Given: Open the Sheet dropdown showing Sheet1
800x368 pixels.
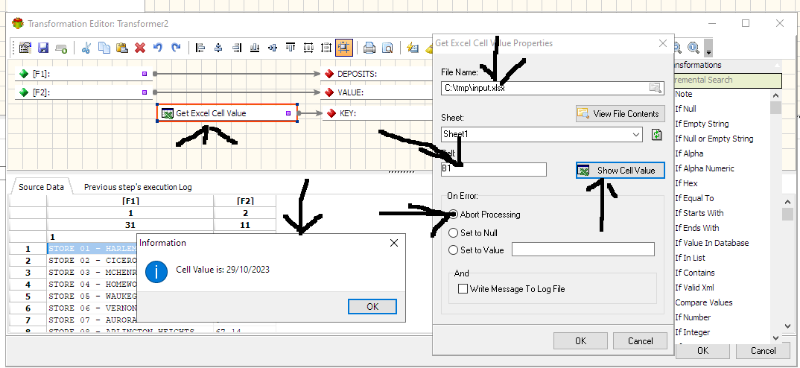Looking at the screenshot, I should [542, 134].
